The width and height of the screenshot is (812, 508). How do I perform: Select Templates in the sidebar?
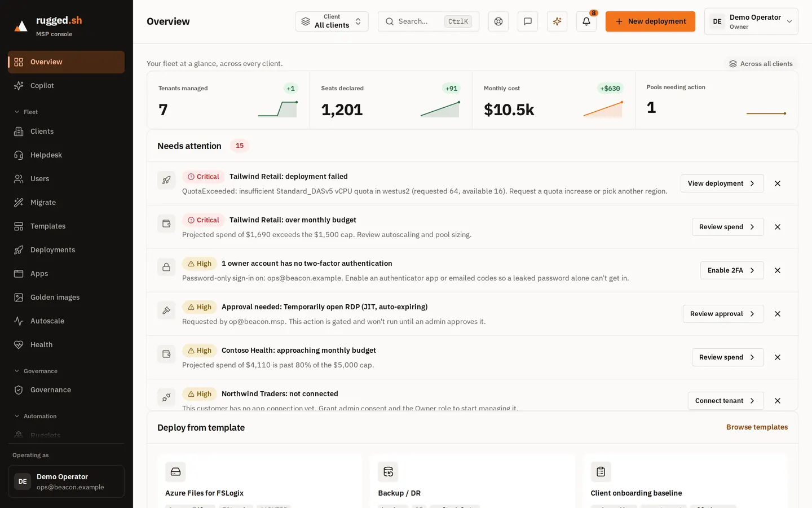(x=66, y=226)
